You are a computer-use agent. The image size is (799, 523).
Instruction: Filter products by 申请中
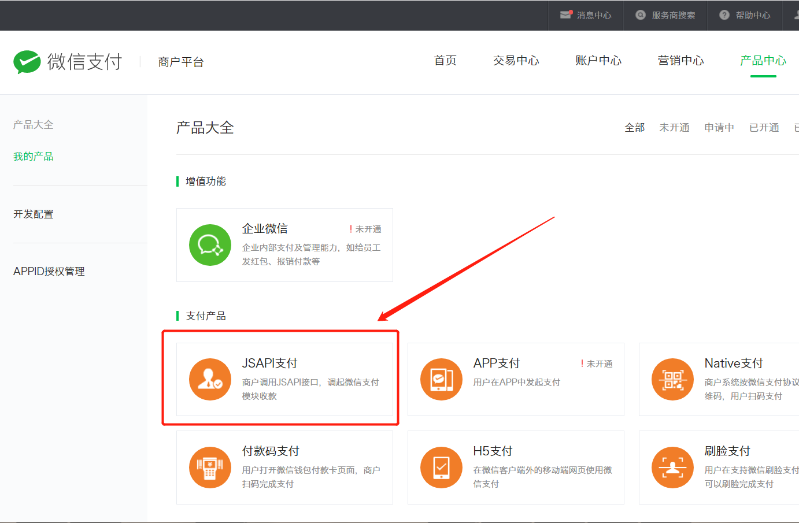(719, 127)
